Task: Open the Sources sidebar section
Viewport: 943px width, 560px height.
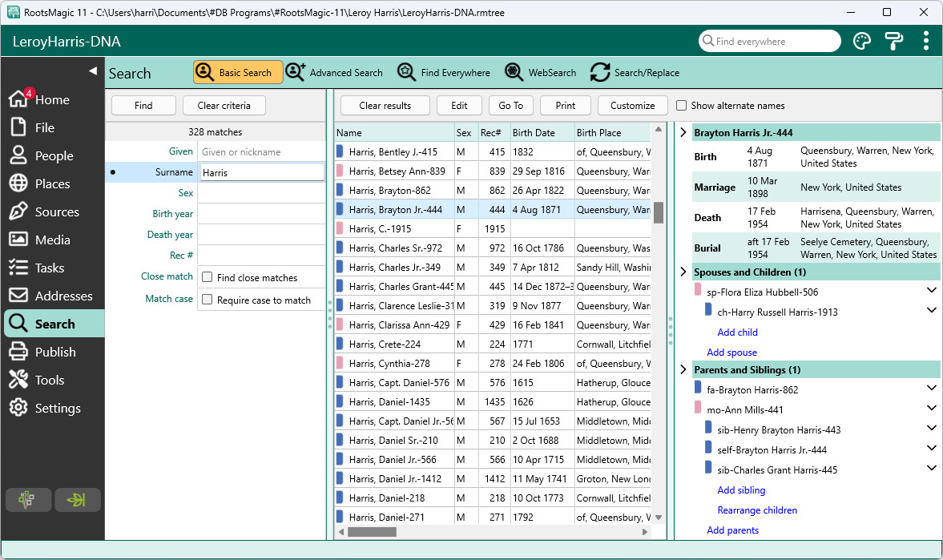Action: (53, 212)
